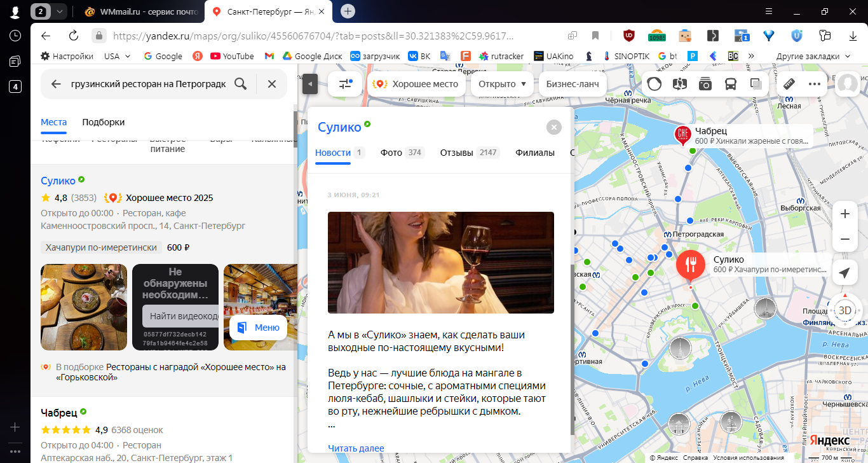Open the map ruler measurement tool
Image resolution: width=868 pixels, height=463 pixels.
point(790,84)
